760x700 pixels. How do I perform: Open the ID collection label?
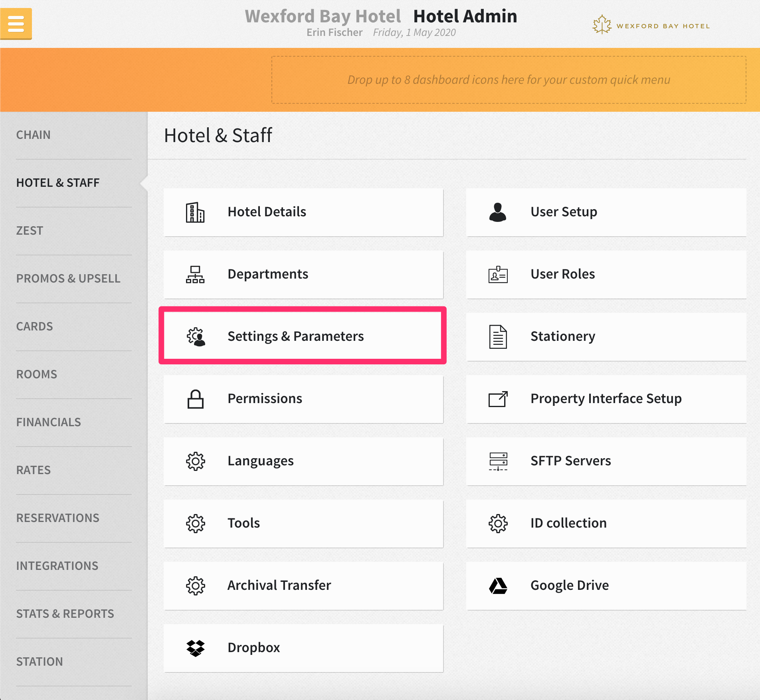coord(569,523)
